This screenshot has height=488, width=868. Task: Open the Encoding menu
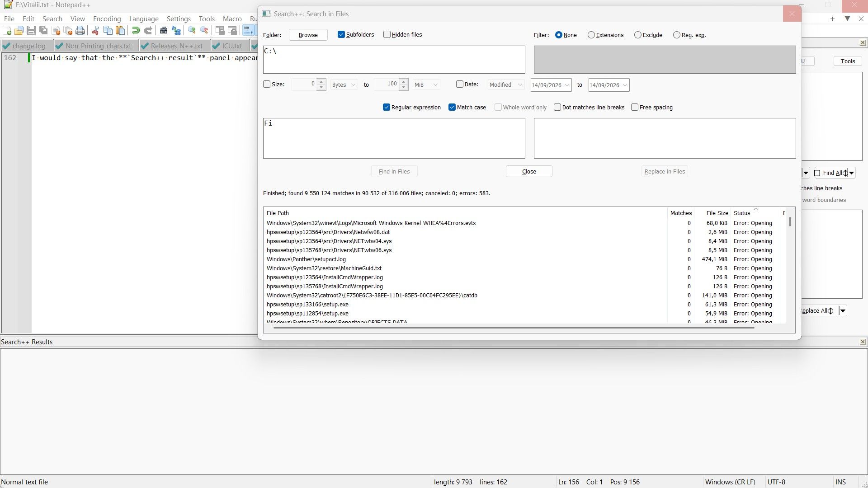point(107,19)
